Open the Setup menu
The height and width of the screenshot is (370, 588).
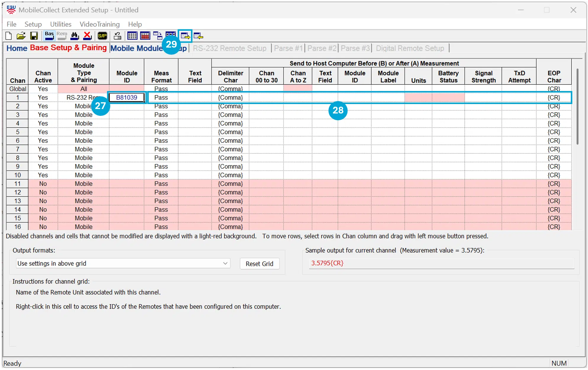click(x=33, y=24)
